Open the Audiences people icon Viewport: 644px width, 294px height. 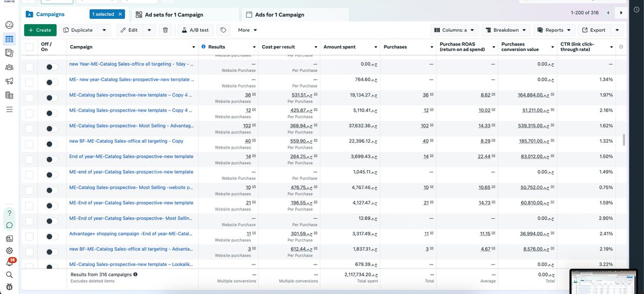click(9, 67)
